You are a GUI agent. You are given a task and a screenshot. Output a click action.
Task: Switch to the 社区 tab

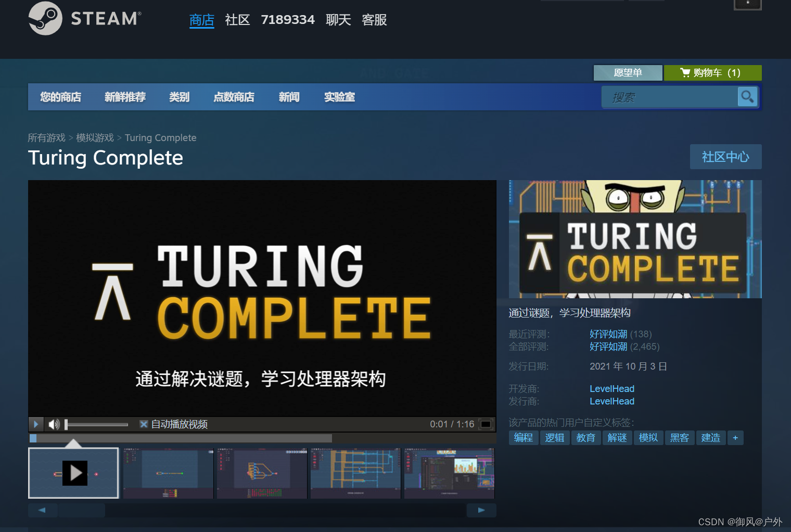tap(237, 20)
